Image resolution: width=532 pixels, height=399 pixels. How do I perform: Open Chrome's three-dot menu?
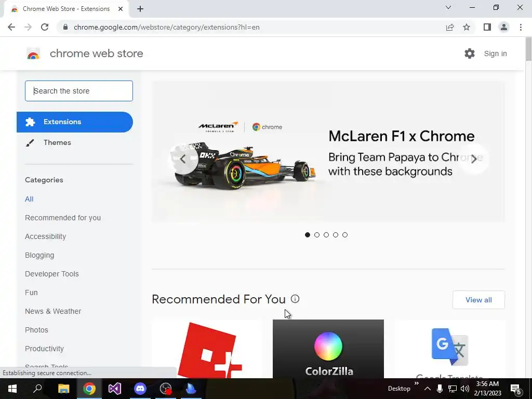(x=521, y=27)
